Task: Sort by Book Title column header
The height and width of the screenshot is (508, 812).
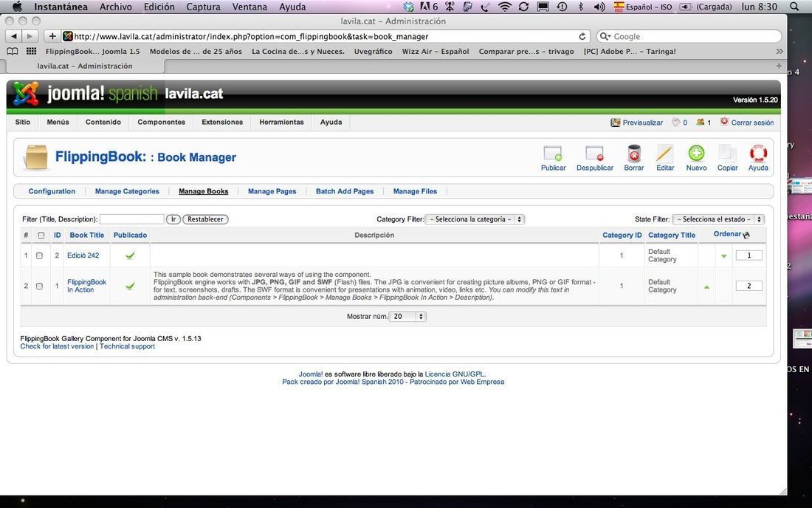Action: tap(87, 235)
